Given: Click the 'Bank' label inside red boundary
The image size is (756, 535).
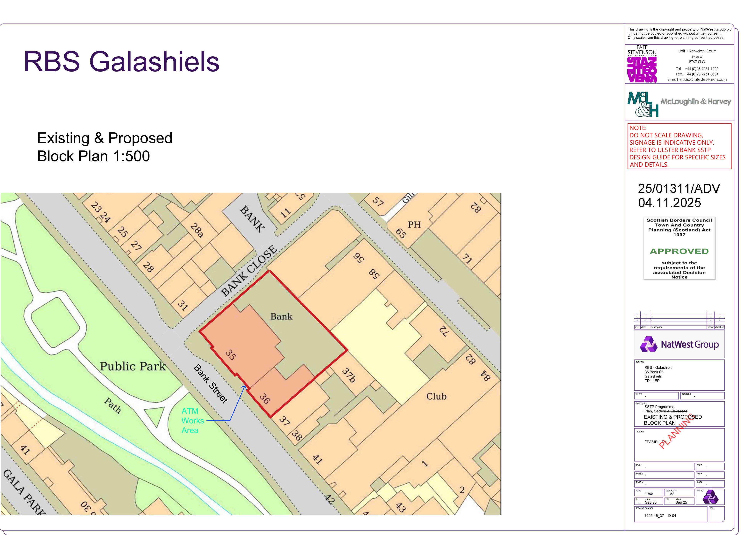Looking at the screenshot, I should 281,317.
